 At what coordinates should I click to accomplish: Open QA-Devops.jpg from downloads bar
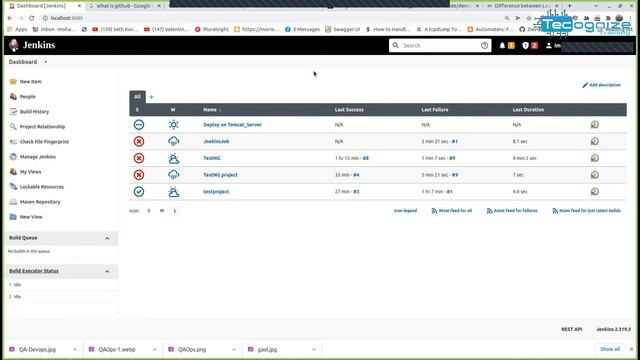(37, 349)
